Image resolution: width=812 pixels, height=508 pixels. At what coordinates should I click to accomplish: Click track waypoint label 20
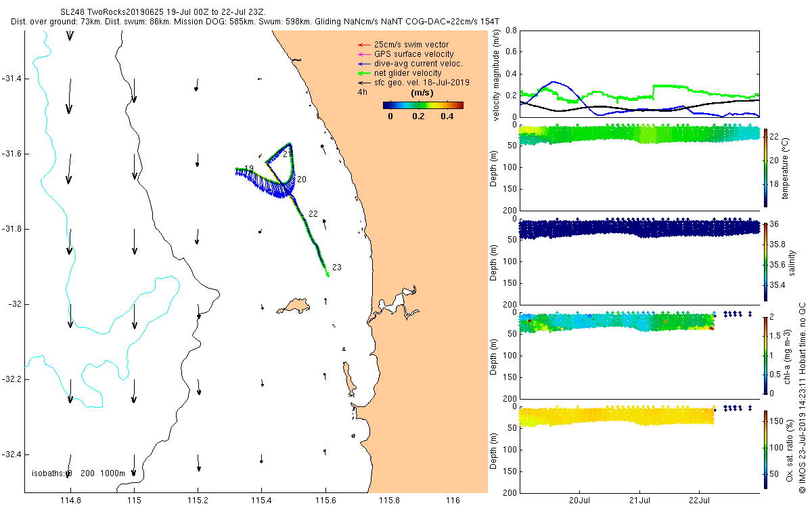coord(302,179)
